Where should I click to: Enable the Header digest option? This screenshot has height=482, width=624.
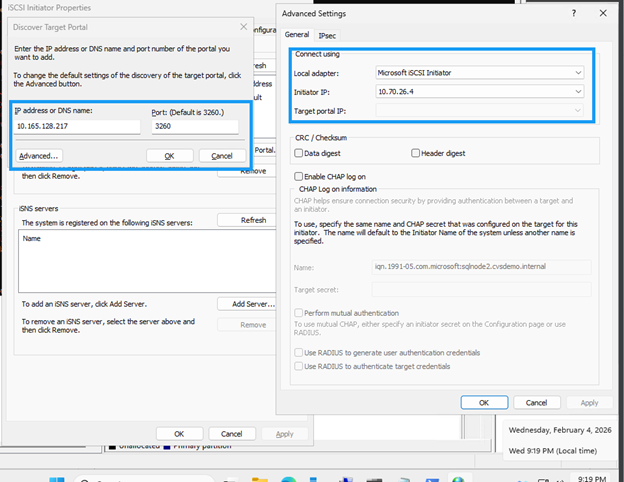415,153
